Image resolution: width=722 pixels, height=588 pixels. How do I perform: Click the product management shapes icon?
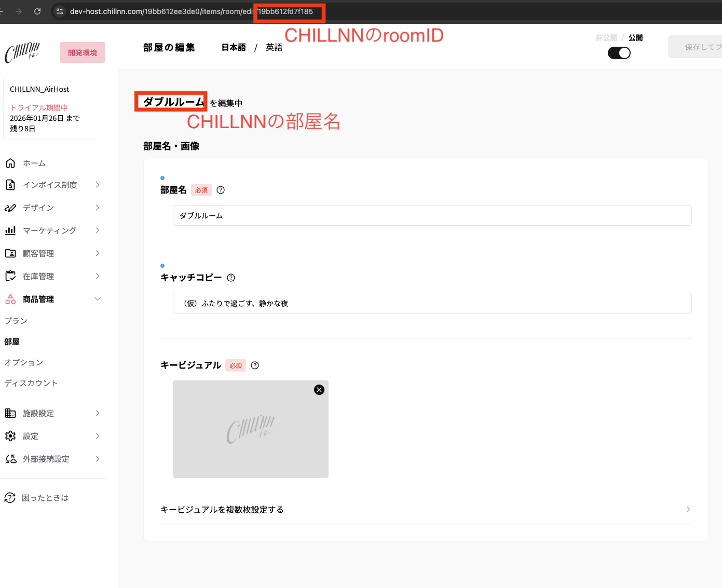pyautogui.click(x=10, y=299)
